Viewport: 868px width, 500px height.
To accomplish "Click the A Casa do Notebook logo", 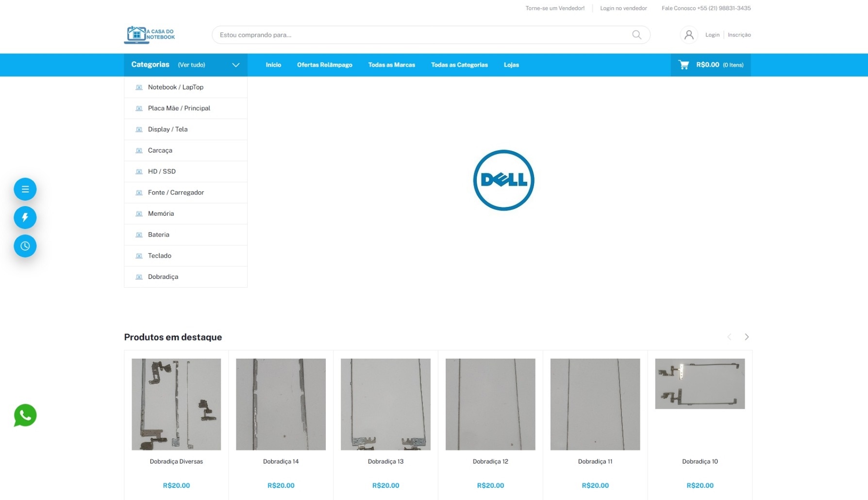I will pos(150,35).
